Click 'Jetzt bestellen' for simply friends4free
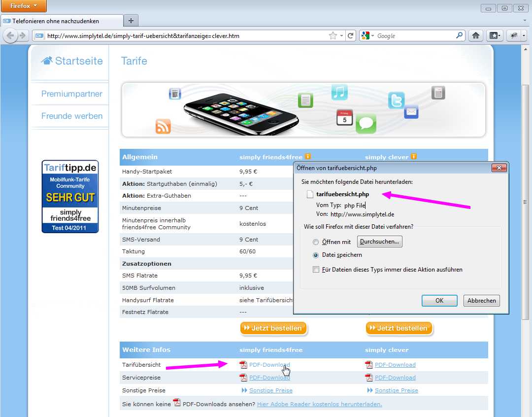The height and width of the screenshot is (417, 532). tap(273, 328)
